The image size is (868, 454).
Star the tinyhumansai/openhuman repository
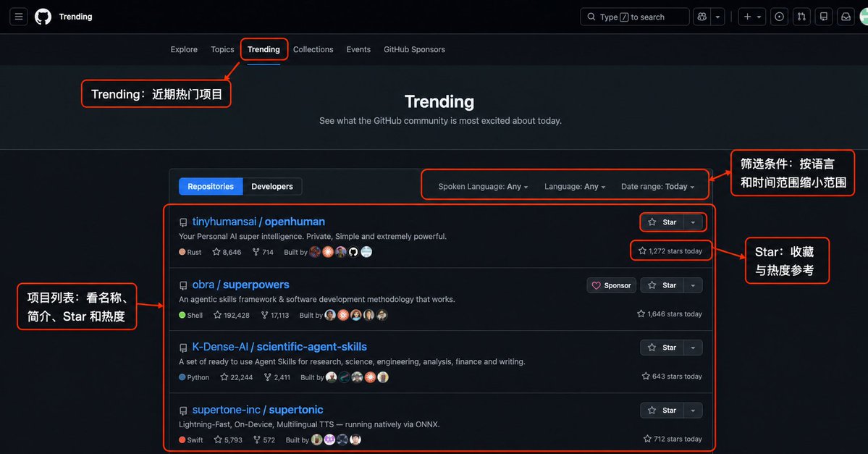click(x=662, y=222)
